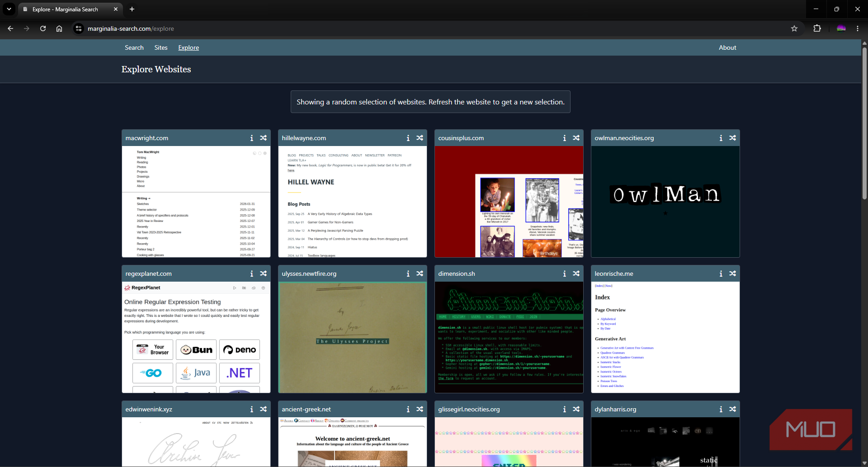Click shuffle icon on ulysses.newtfire.org card
The height and width of the screenshot is (467, 868).
(x=420, y=274)
